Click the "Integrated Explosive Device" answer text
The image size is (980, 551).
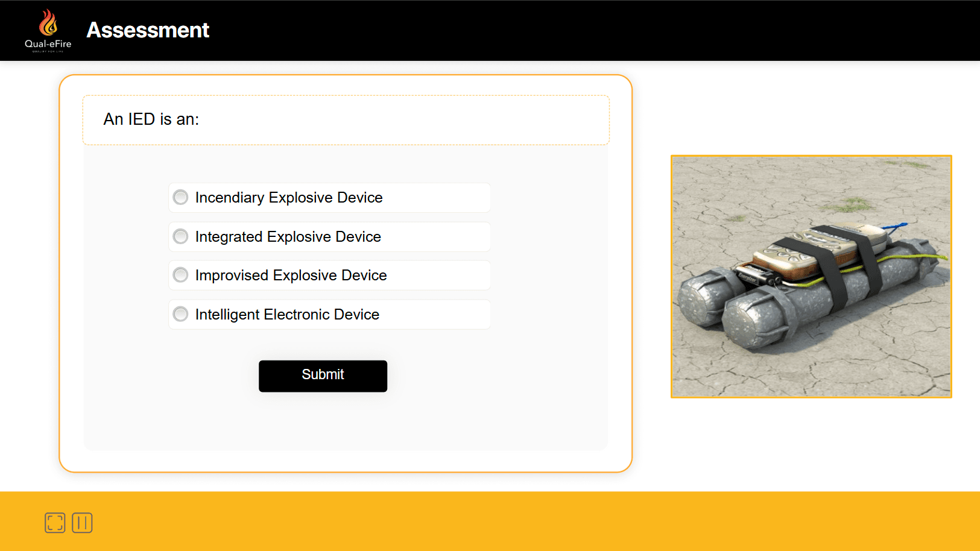(288, 237)
